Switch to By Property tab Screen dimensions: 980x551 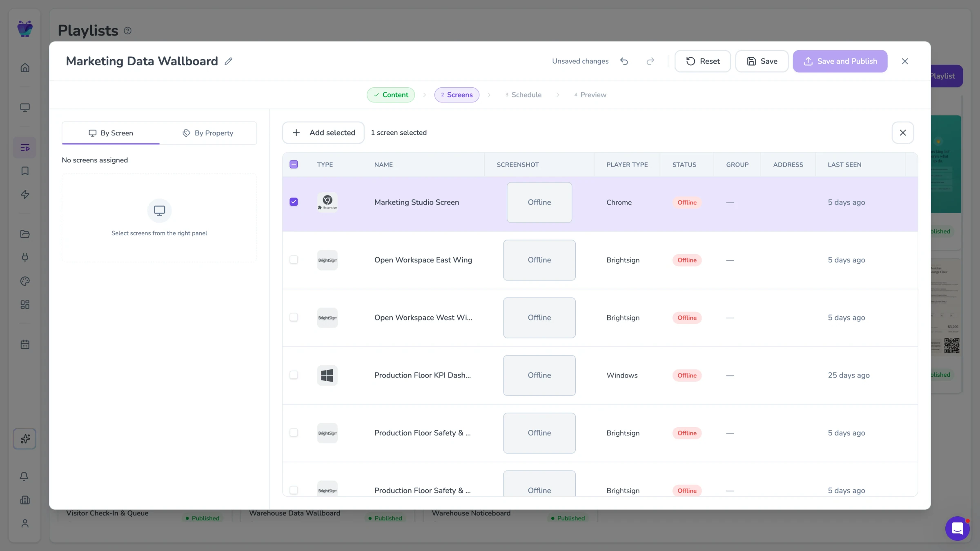(x=208, y=133)
